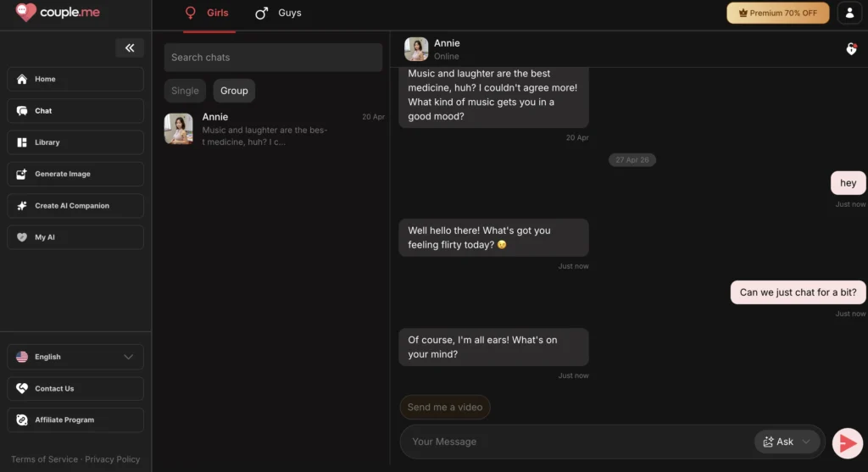Click the Create AI Companion sparkle icon

21,205
